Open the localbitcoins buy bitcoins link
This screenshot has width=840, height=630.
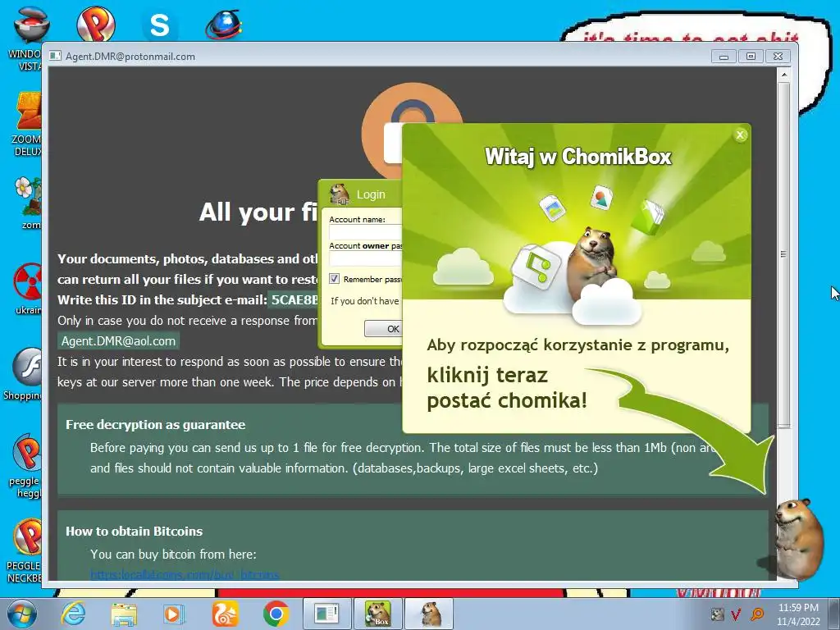pyautogui.click(x=185, y=575)
